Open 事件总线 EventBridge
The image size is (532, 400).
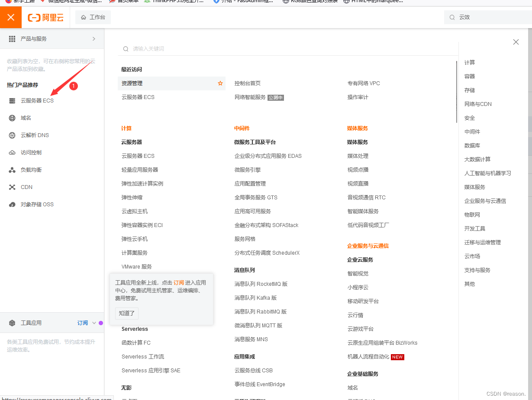point(260,384)
